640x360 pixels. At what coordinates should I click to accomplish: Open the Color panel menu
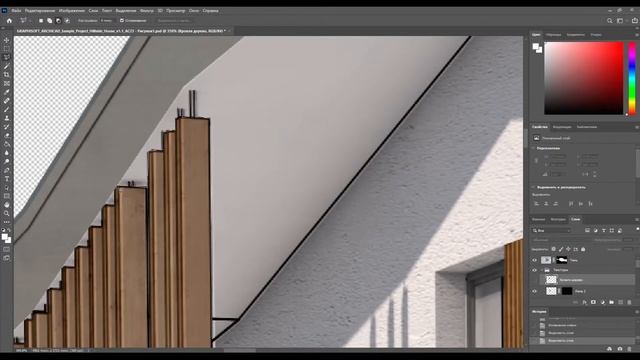(x=637, y=35)
